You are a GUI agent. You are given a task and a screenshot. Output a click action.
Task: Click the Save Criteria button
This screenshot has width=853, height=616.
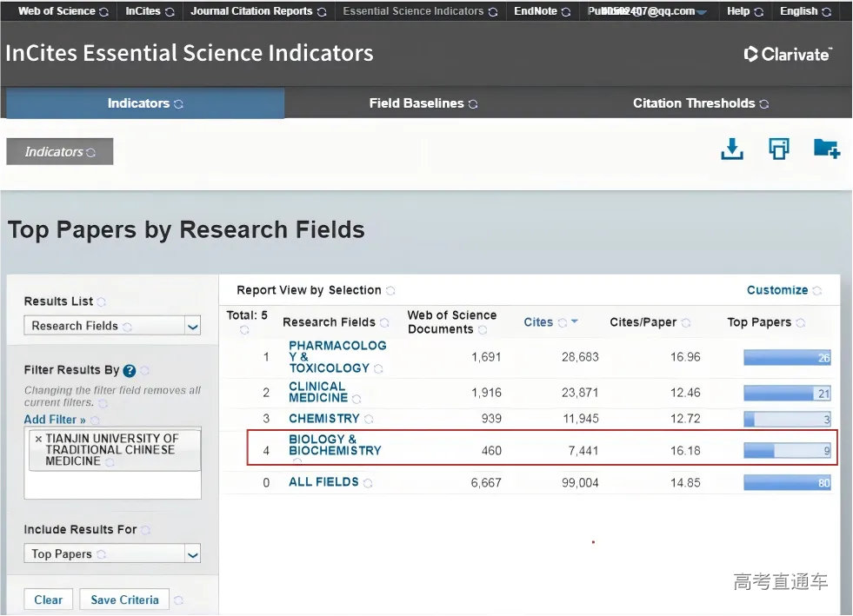coord(124,599)
